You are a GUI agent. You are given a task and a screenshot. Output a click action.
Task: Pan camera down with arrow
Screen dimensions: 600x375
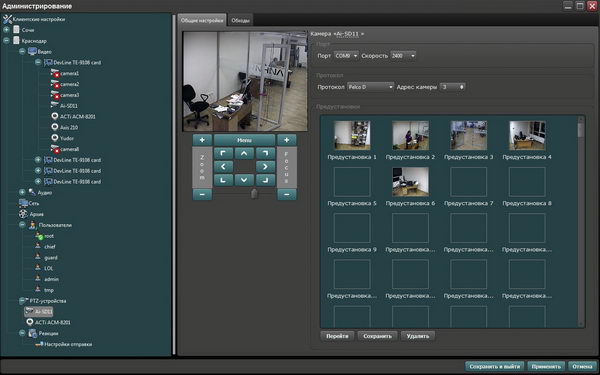[244, 180]
